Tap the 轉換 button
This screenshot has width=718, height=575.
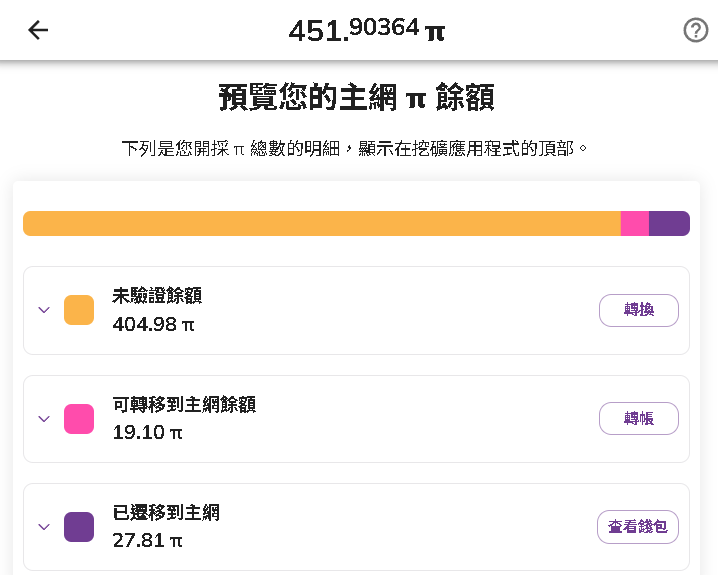tap(639, 310)
